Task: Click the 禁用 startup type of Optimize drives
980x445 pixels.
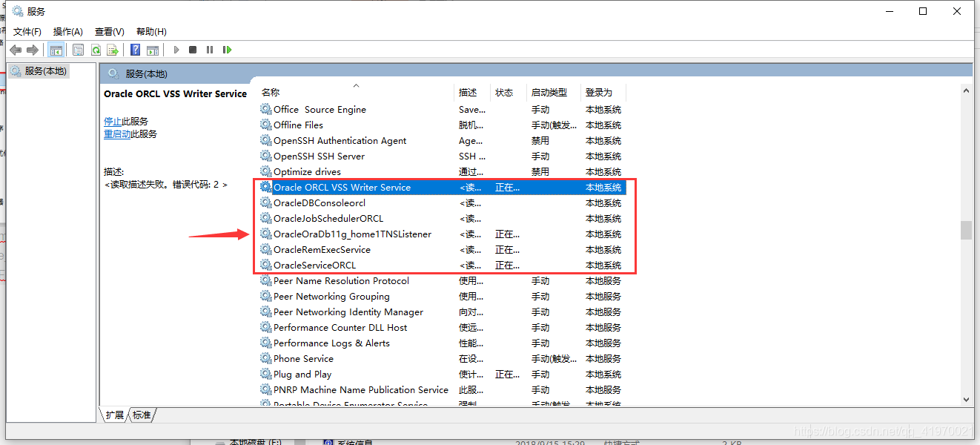Action: click(540, 171)
